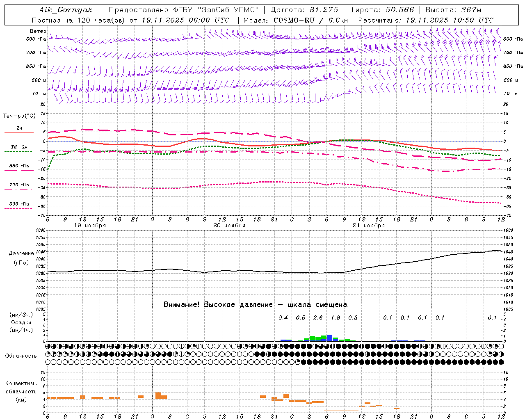Click the forecast start time 19.11.2025 06:00 UTC
The width and height of the screenshot is (525, 420).
pos(185,20)
